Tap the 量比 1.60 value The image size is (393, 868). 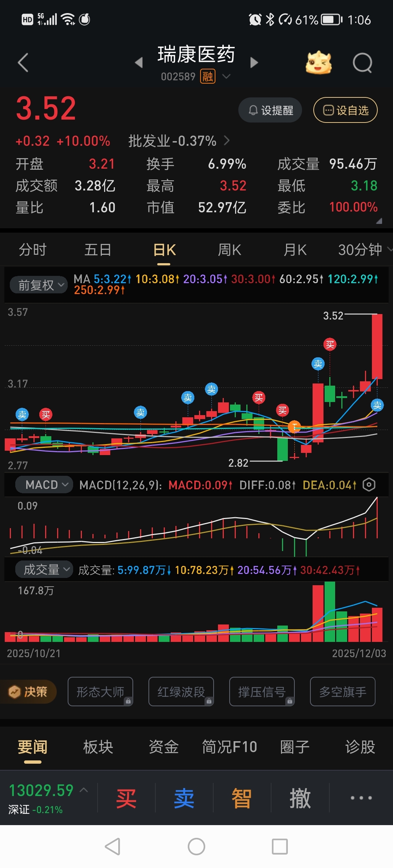(102, 208)
